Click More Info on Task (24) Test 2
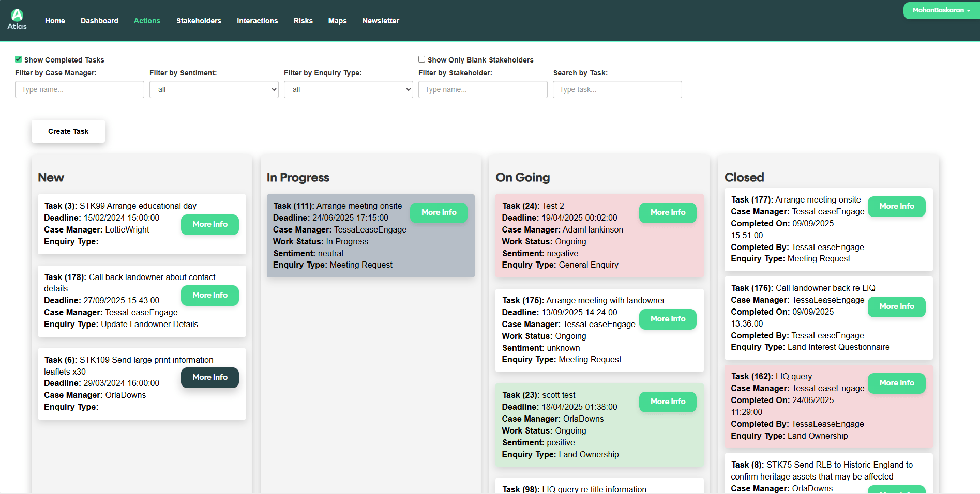 668,212
